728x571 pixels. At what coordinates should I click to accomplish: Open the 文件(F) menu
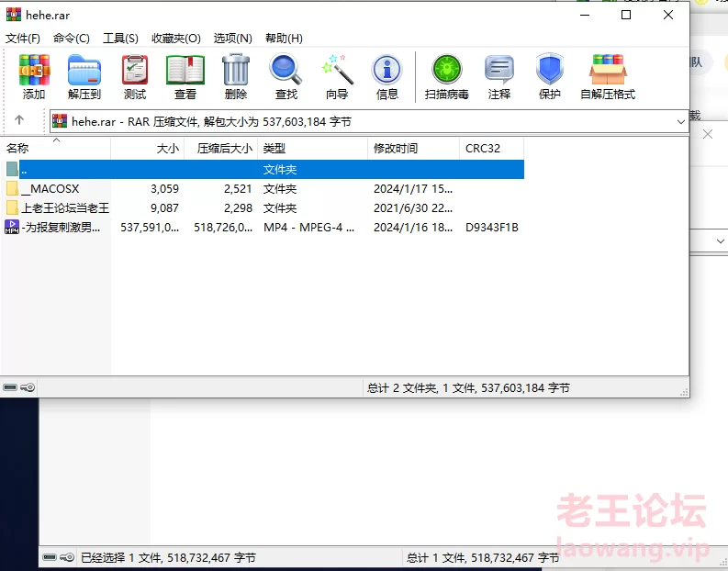click(x=23, y=39)
